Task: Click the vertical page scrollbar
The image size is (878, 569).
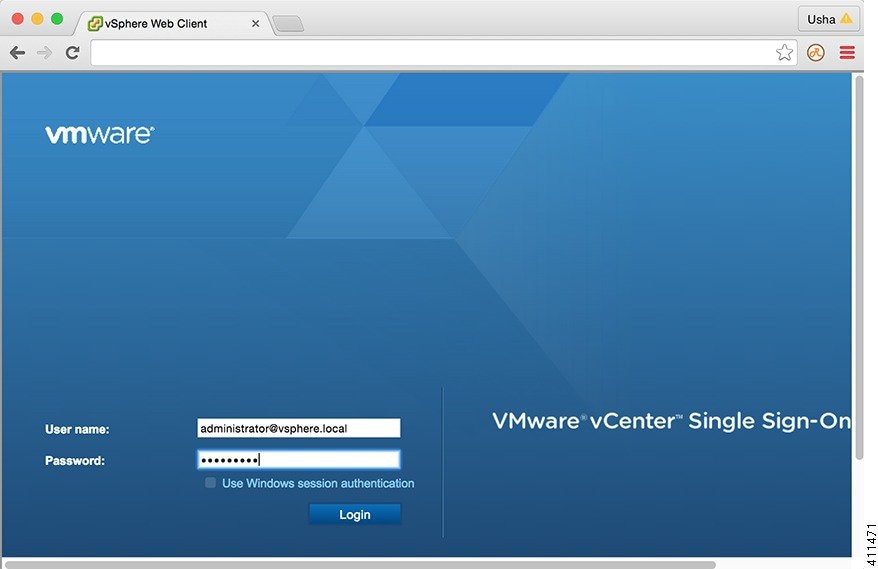Action: [x=859, y=267]
